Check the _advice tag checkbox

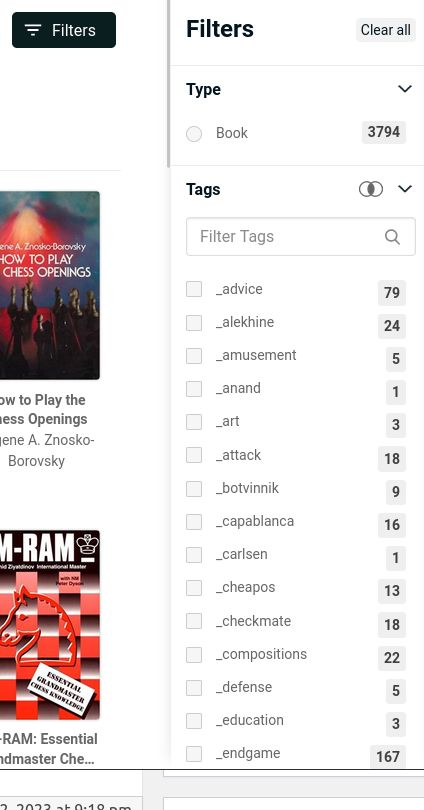[x=194, y=289]
